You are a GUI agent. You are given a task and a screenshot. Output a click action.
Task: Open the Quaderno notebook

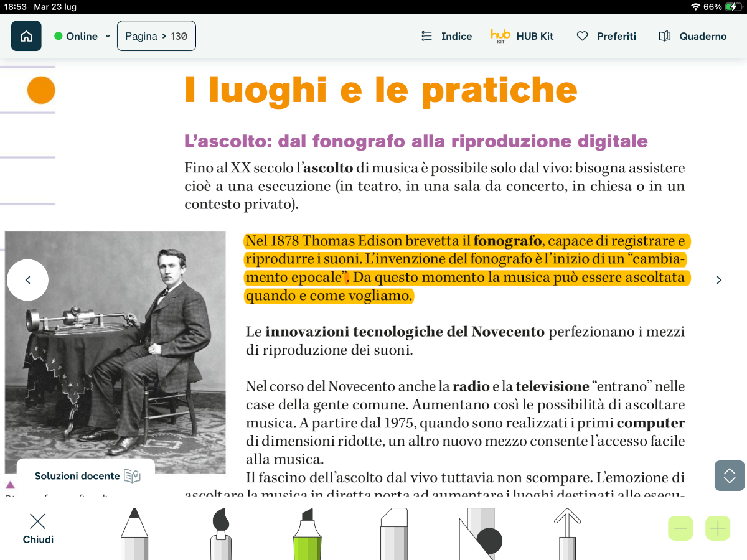tap(693, 36)
